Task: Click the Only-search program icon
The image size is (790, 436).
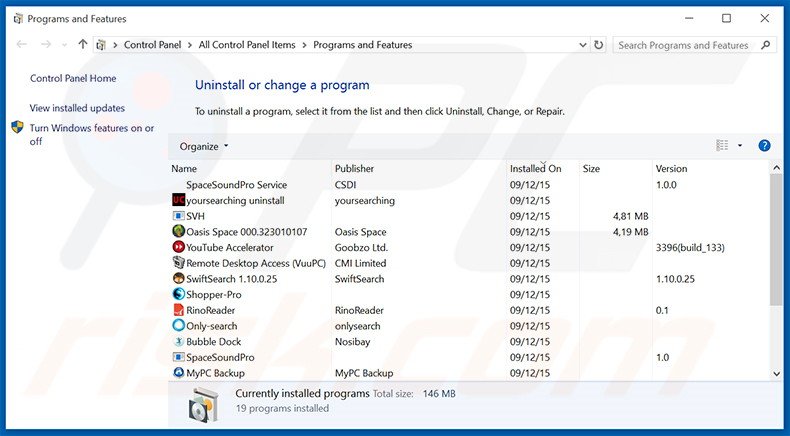Action: 178,325
